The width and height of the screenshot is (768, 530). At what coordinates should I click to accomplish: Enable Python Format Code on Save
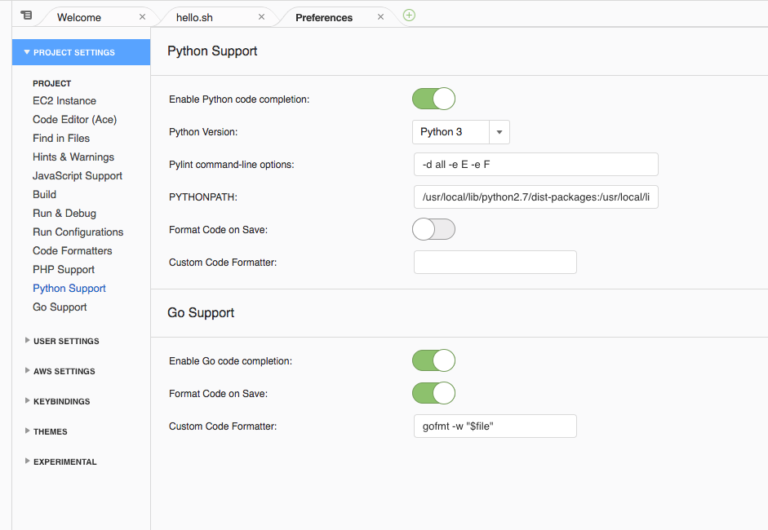(433, 229)
